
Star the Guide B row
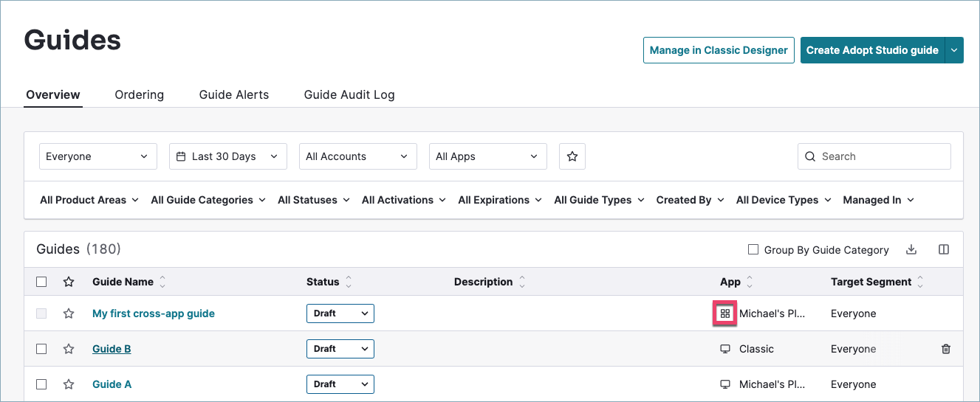(69, 349)
